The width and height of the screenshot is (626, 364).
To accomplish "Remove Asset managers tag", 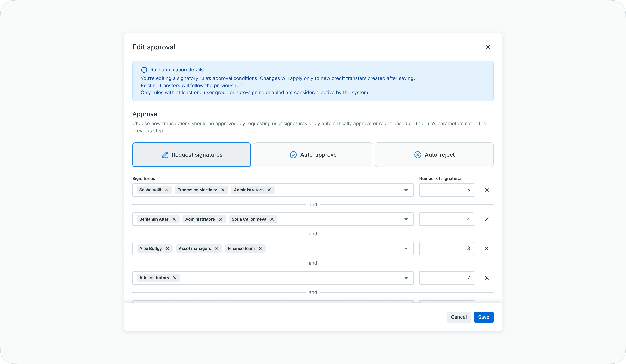I will pos(217,249).
